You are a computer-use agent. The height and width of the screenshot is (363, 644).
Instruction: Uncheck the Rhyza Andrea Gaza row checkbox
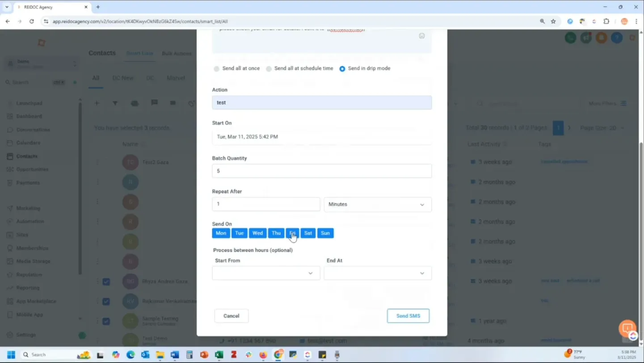106,282
